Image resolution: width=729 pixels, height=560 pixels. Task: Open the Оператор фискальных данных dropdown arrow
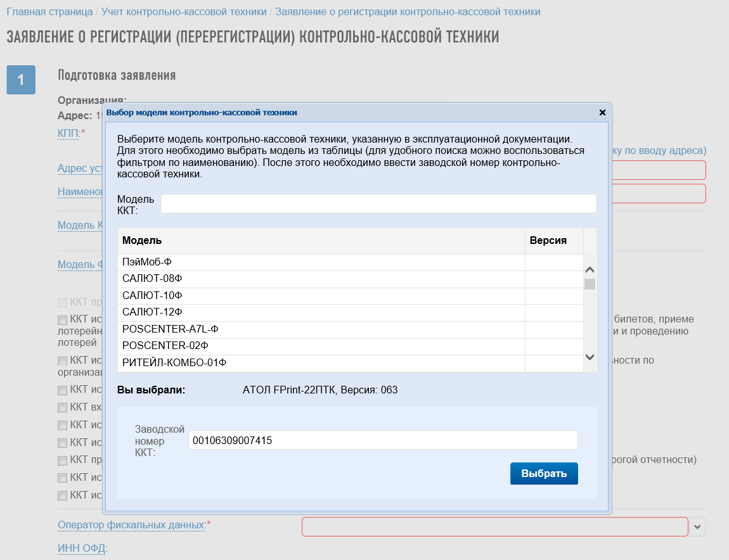point(697,527)
